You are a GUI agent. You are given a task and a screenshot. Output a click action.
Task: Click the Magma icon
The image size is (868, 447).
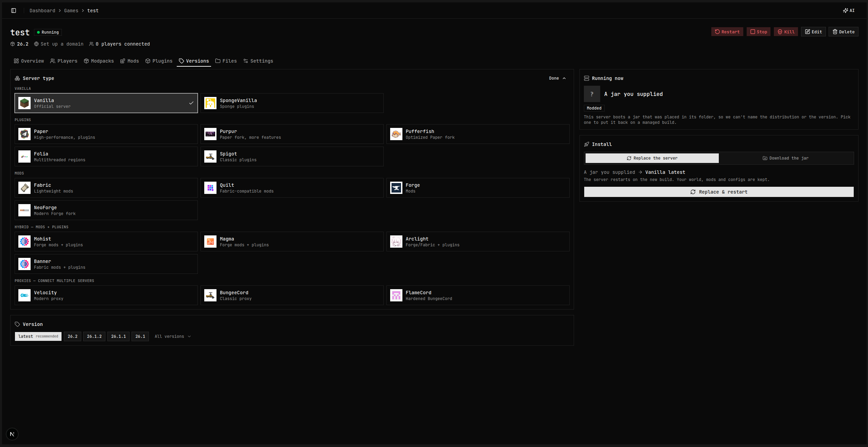point(210,242)
